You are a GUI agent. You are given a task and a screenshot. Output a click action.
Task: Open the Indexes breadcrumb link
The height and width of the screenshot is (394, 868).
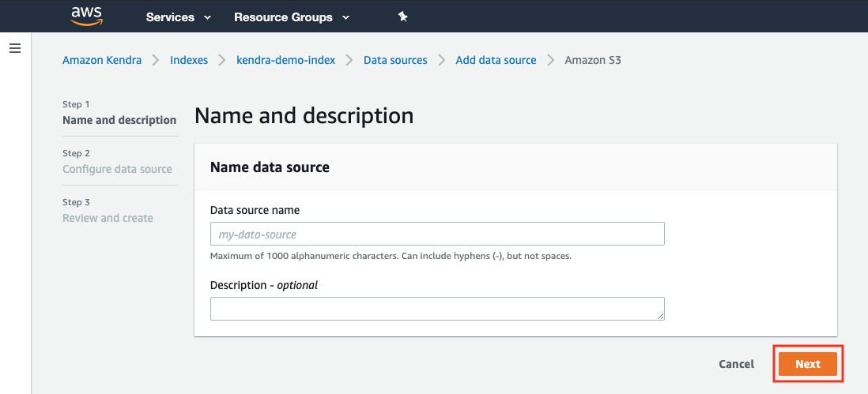pyautogui.click(x=189, y=60)
